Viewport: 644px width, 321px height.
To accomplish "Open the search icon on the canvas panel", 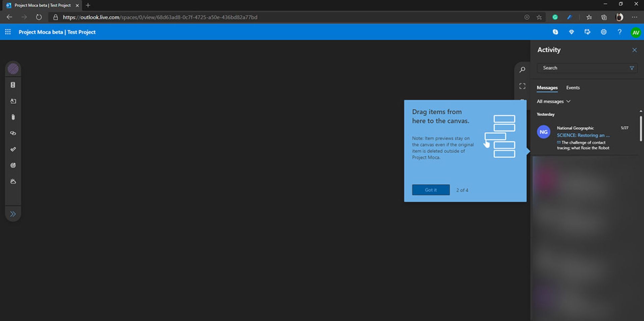I will pos(522,69).
